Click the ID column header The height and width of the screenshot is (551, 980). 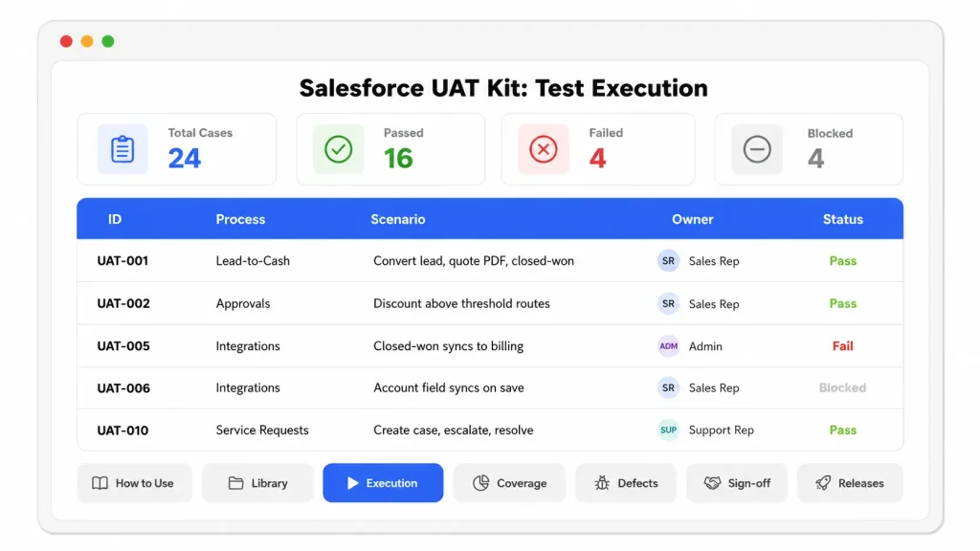(x=115, y=219)
